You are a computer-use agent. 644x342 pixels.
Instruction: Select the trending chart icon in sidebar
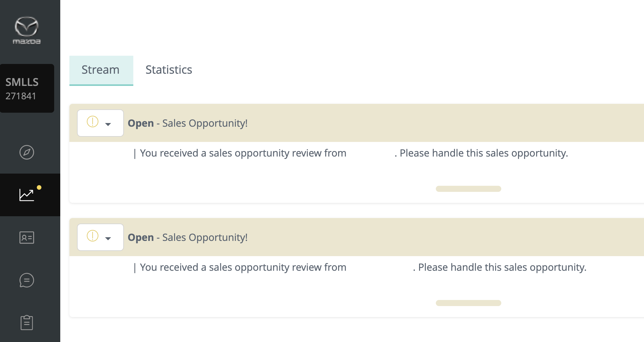27,195
